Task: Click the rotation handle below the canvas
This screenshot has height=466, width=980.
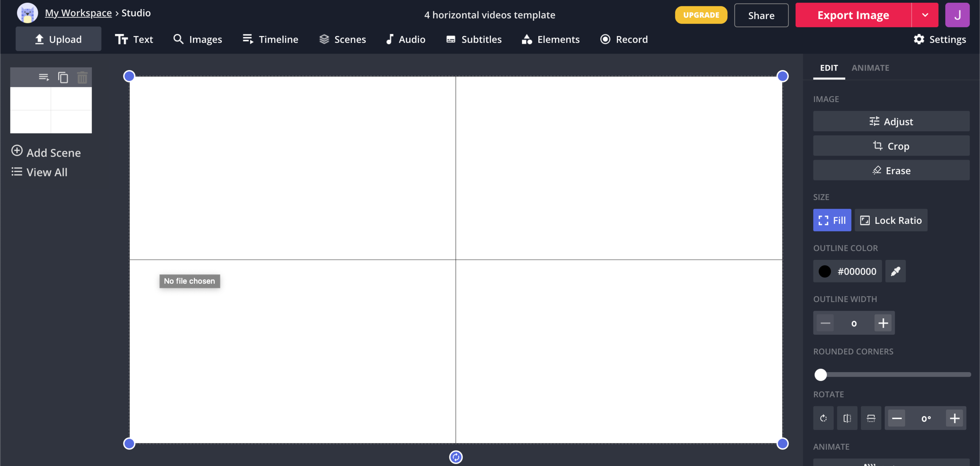Action: point(456,457)
